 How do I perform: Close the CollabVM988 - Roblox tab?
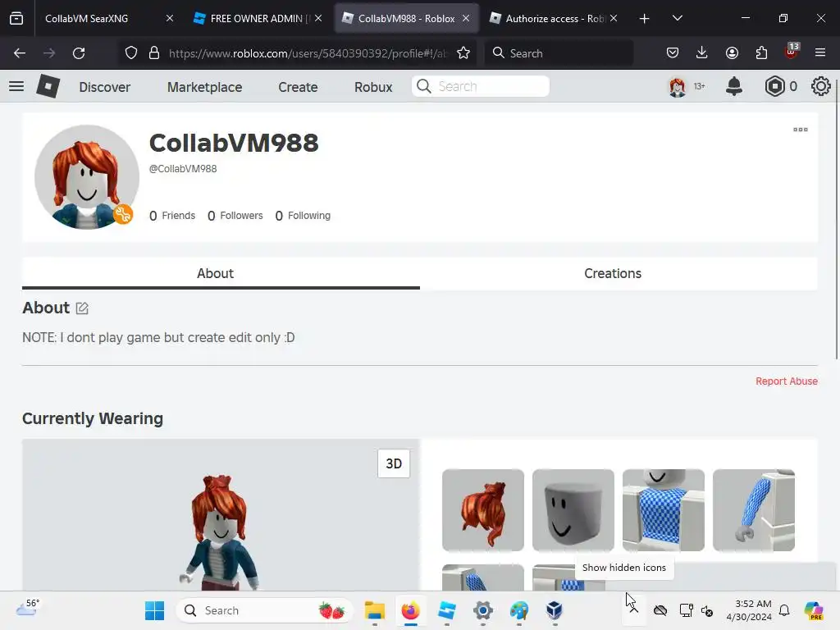[466, 19]
